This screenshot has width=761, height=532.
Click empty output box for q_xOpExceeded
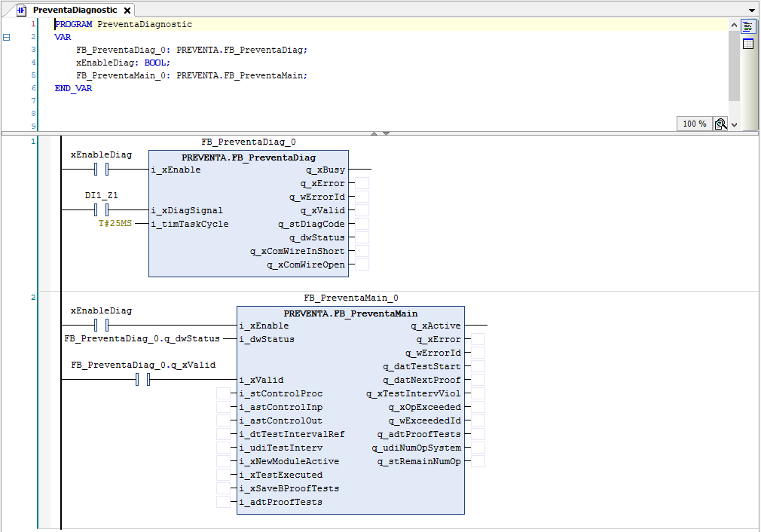point(478,407)
